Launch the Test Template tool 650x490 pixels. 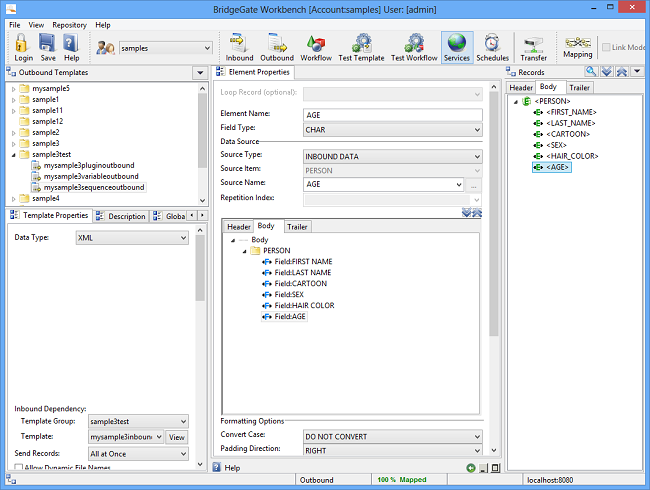point(361,47)
